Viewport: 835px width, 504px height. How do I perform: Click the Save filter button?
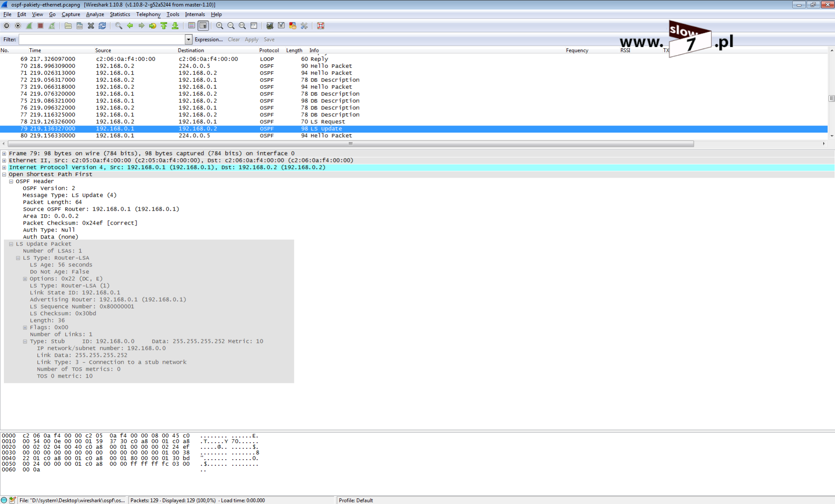pos(269,40)
